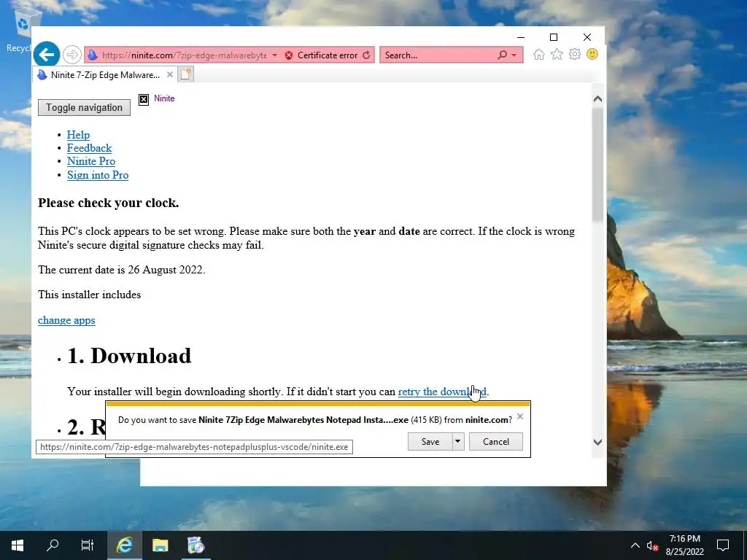
Task: Show hidden system tray icons
Action: pyautogui.click(x=635, y=545)
